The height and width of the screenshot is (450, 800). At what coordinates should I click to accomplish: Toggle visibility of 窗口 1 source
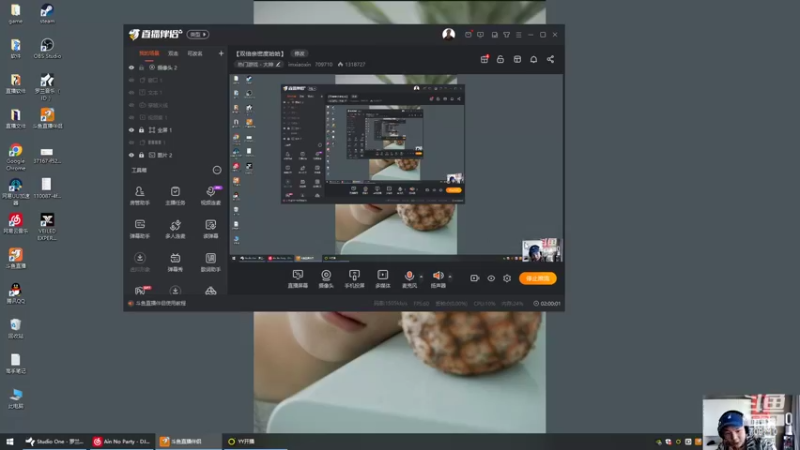point(131,80)
